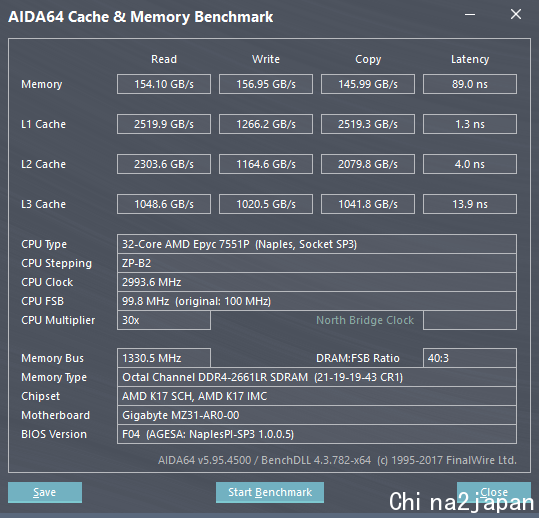
Task: Click the Motherboard Gigabyte MZ31-AR0-00 field
Action: pos(317,415)
